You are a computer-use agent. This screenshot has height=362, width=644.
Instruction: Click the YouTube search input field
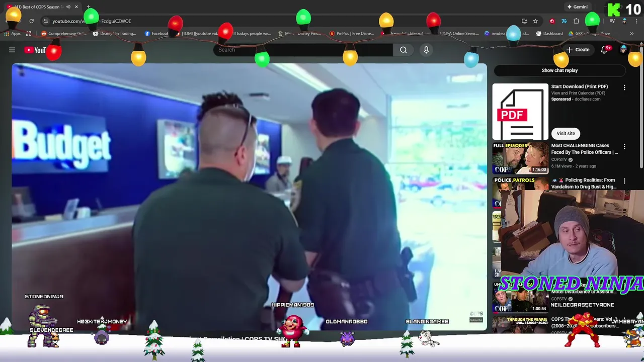click(x=303, y=50)
